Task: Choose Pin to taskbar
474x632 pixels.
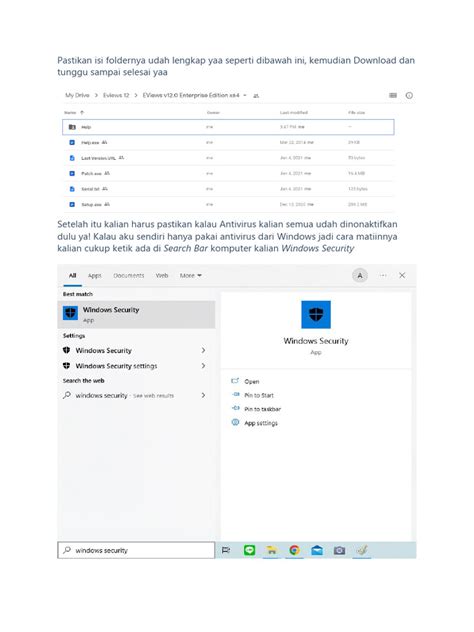Action: tap(262, 409)
